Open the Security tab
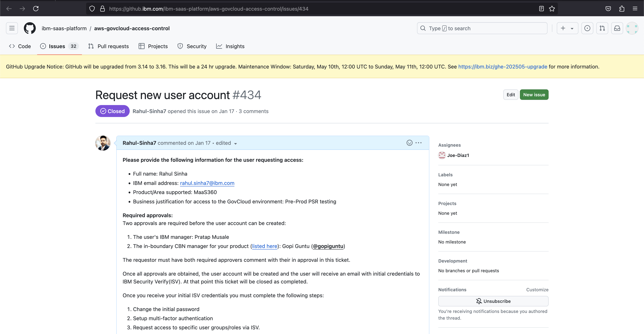Screen dimensions: 644x334 192,46
